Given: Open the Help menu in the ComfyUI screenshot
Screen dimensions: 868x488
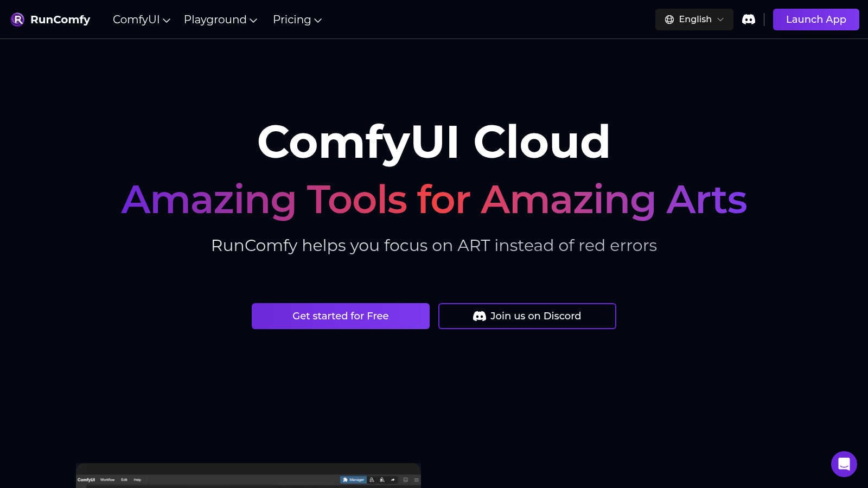Looking at the screenshot, I should tap(137, 480).
